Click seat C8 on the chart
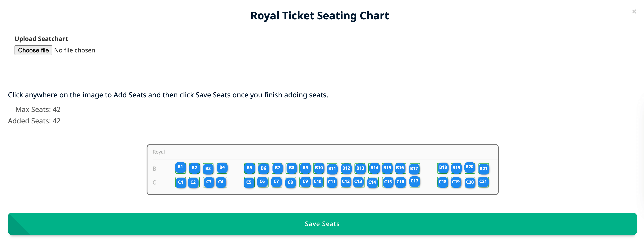Screen dimensions: 644x245 290,183
